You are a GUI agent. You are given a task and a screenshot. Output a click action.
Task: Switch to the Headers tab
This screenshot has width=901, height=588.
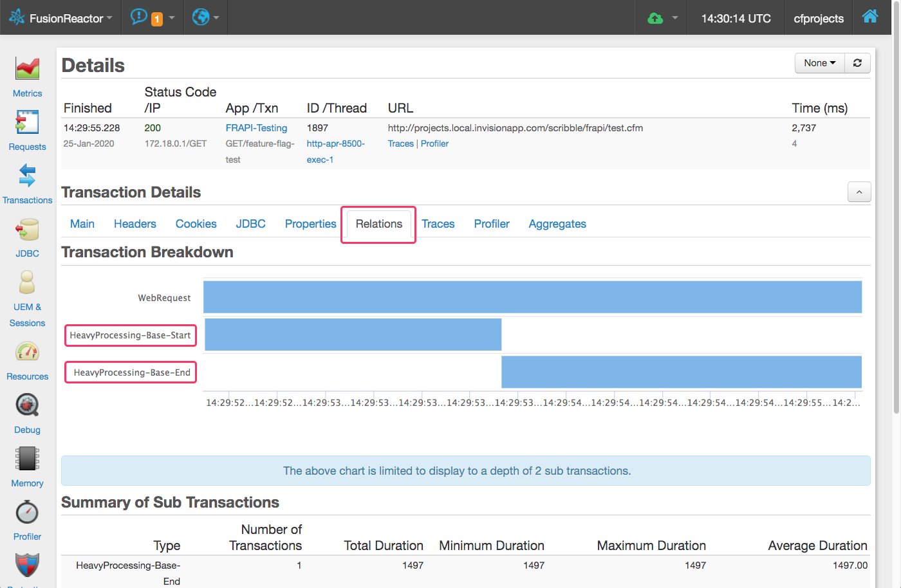pyautogui.click(x=135, y=224)
